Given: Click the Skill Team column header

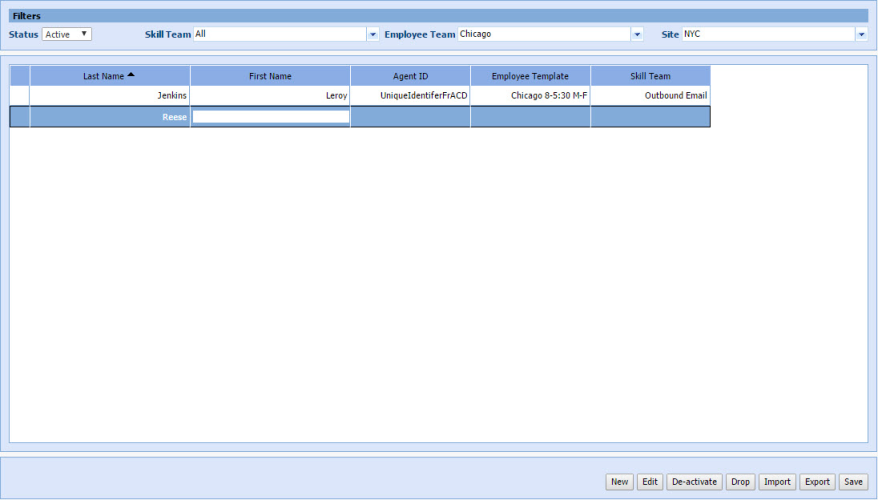Looking at the screenshot, I should click(x=650, y=76).
